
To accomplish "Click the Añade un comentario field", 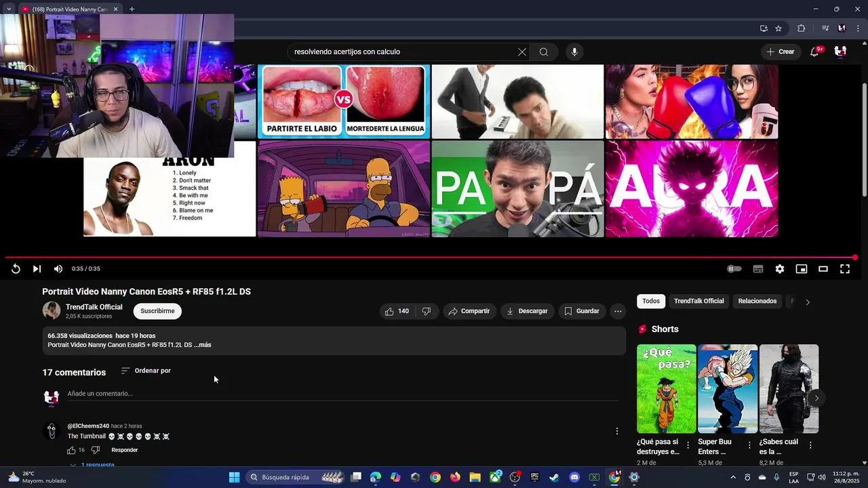I will click(342, 394).
